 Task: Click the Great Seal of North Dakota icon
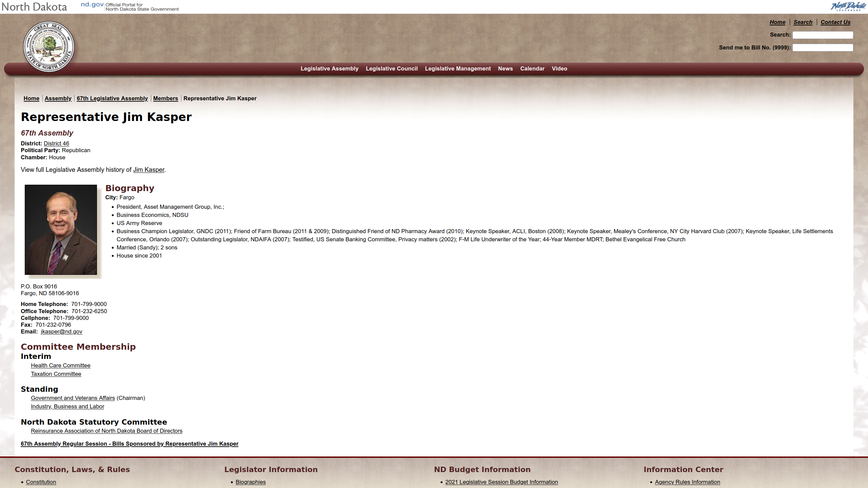[x=50, y=46]
